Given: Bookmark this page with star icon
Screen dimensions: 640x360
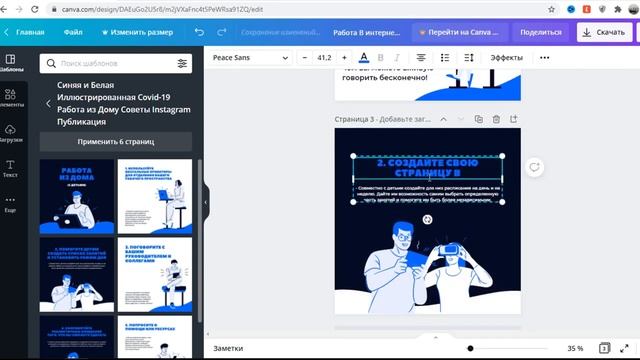Looking at the screenshot, I should [551, 9].
